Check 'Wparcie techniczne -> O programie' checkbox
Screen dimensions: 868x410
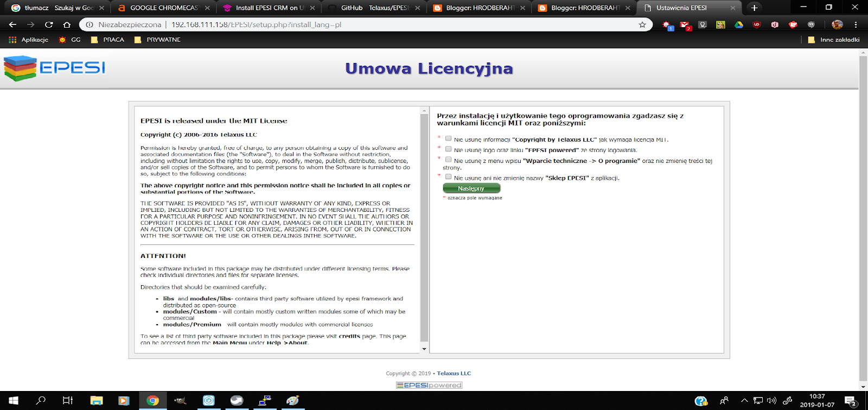click(448, 160)
